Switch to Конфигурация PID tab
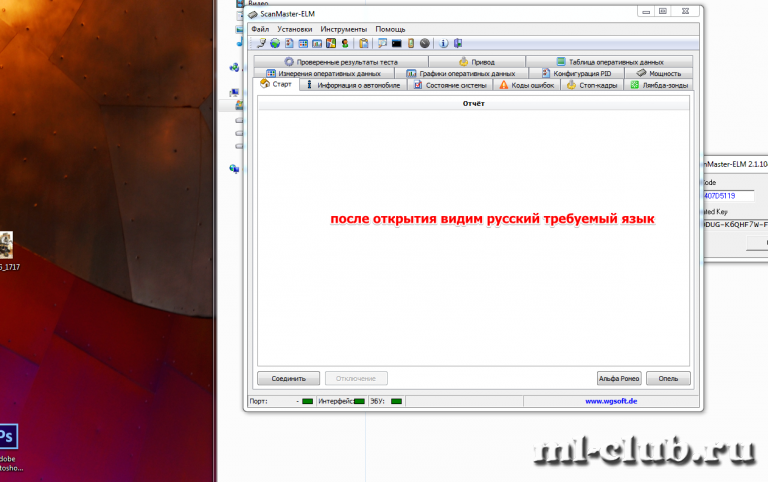Screen dimensions: 768x482 click(x=576, y=73)
